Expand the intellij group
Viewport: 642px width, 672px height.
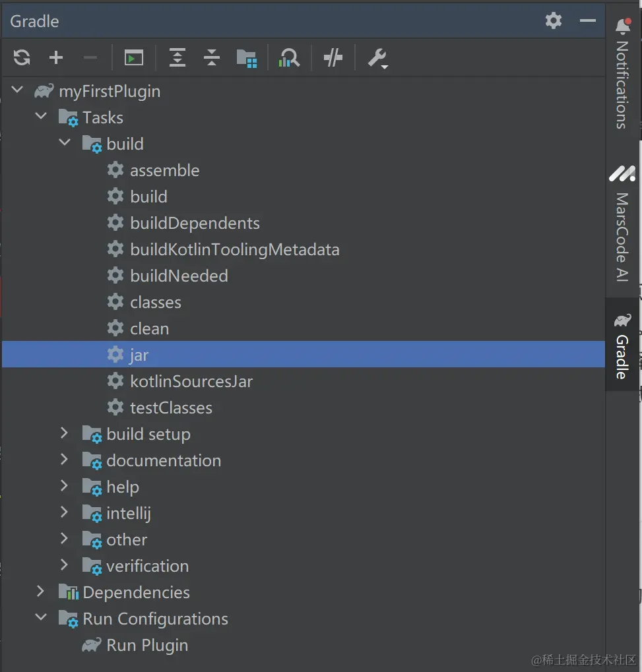click(x=64, y=512)
